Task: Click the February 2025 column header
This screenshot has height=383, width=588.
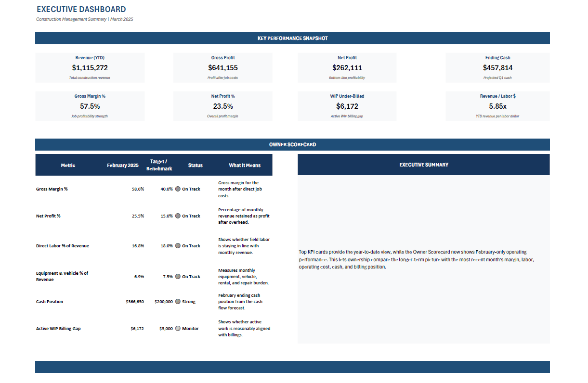Action: coord(123,165)
